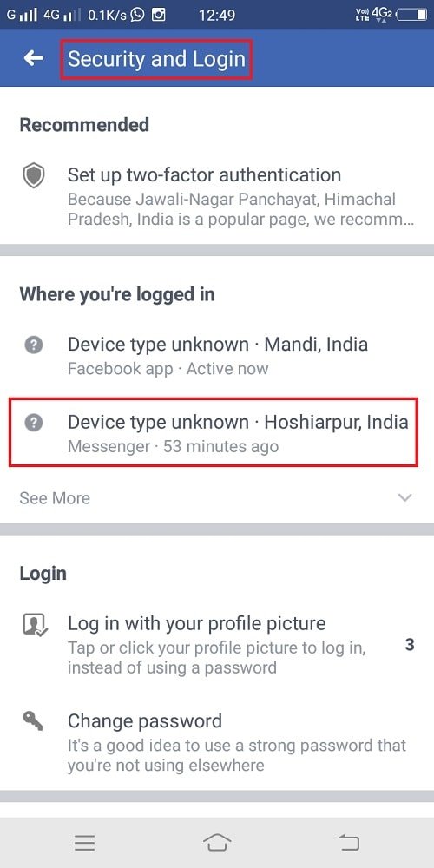
Task: Tap the profile picture login icon
Action: (35, 624)
